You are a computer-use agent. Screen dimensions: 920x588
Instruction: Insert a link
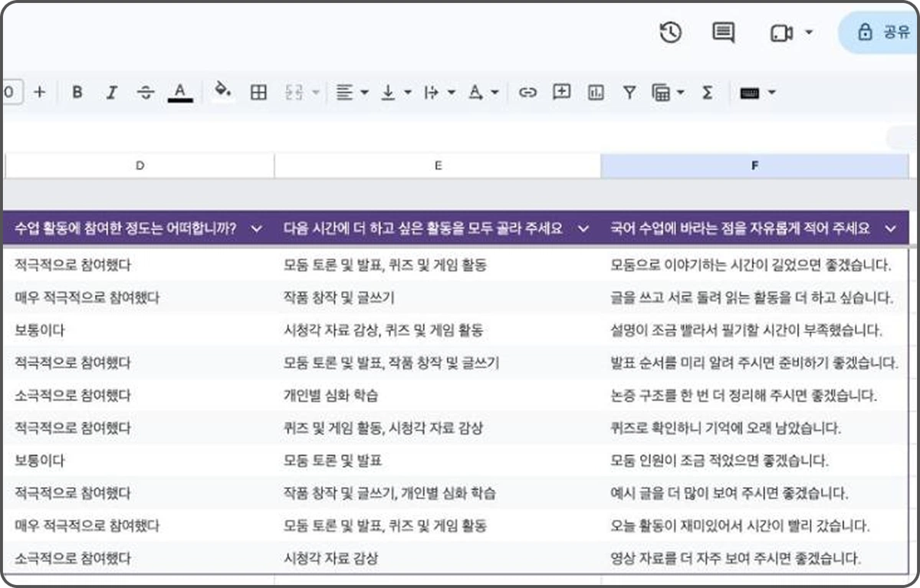527,92
